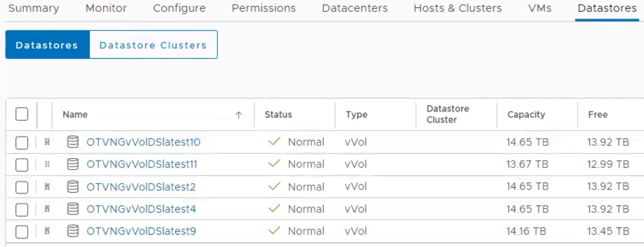Click green check status icon for OTVNGvVolDSlatest2

pyautogui.click(x=274, y=186)
